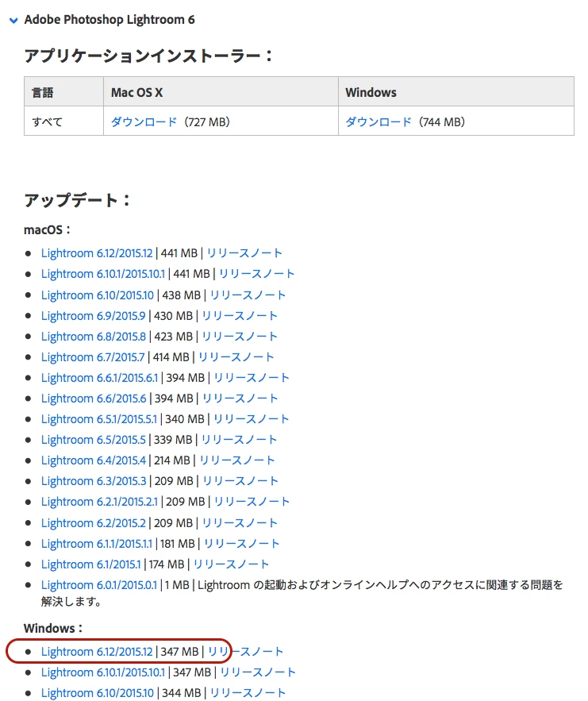
Task: Open Lightroom 6.0.1/2015.0.1 update link
Action: 99,585
